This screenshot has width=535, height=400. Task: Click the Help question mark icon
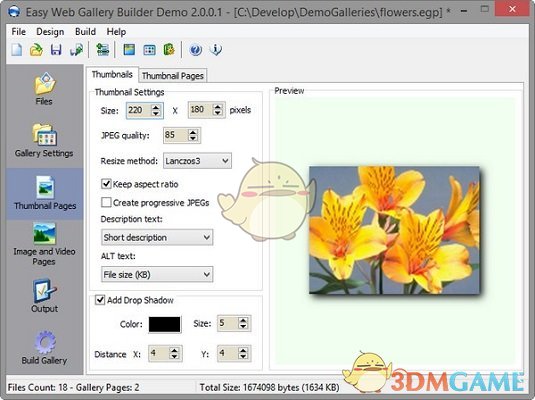(x=196, y=50)
